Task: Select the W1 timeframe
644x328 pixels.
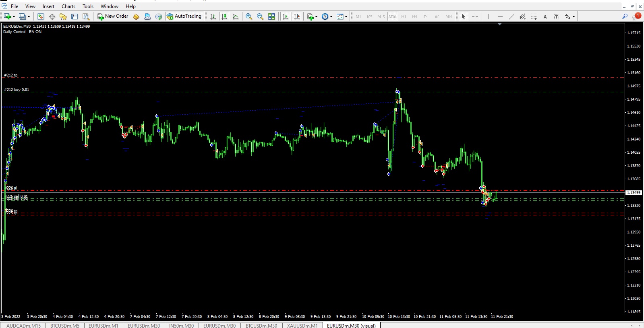Action: point(438,17)
